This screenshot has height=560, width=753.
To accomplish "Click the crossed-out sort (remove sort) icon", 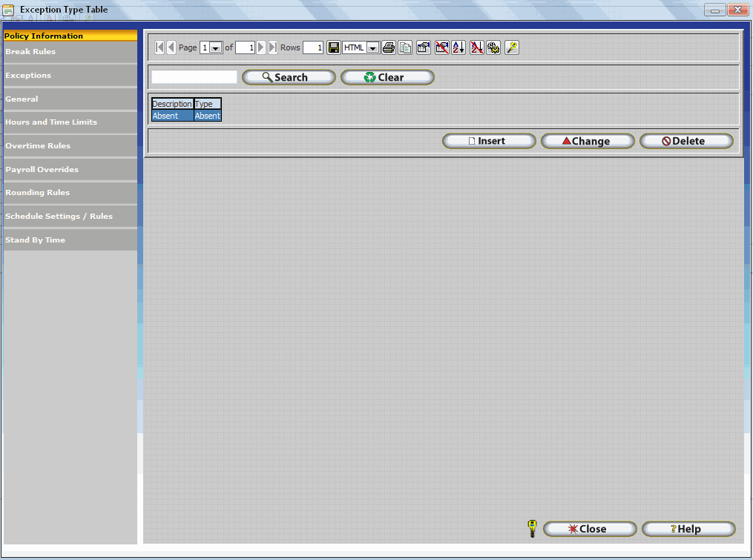I will tap(476, 47).
